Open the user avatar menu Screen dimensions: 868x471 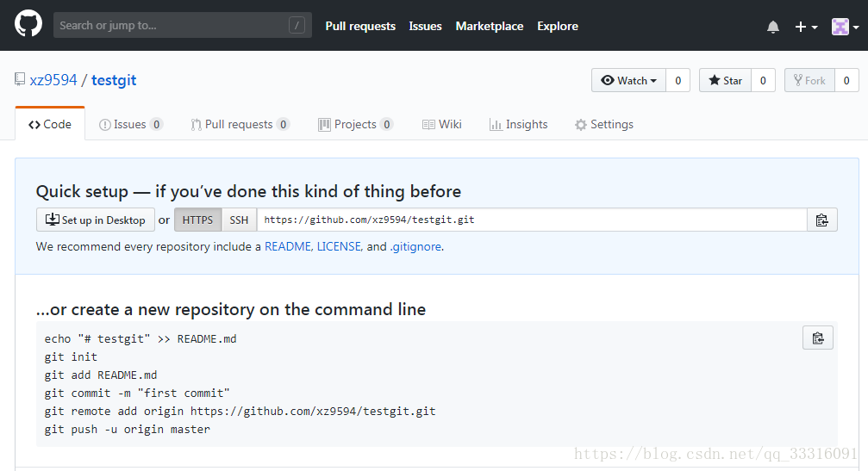845,27
